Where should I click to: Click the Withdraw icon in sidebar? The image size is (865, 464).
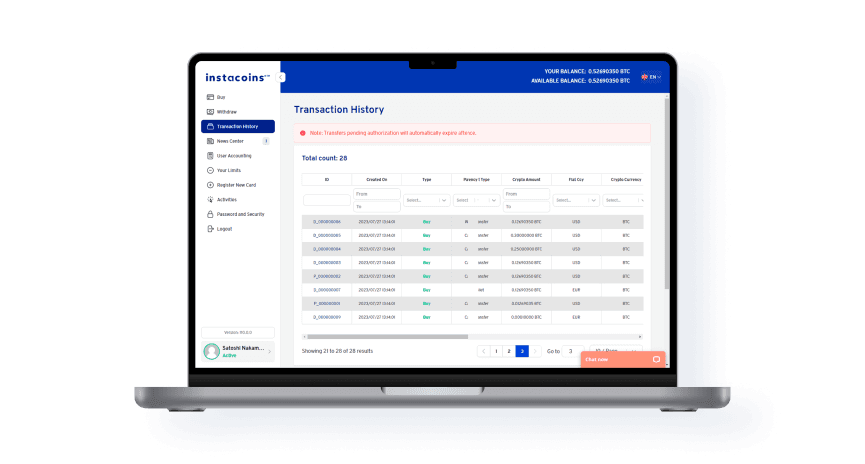[x=210, y=112]
